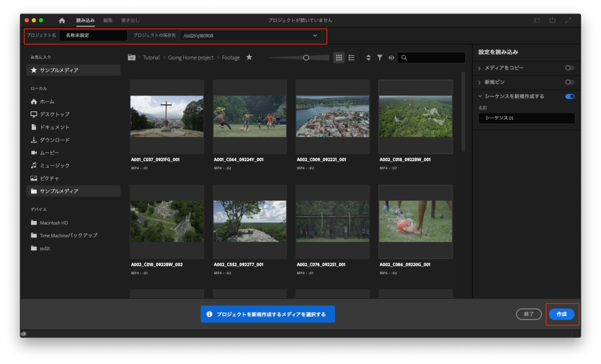Toggle the eye icon for hidden files
The width and height of the screenshot is (601, 364).
(391, 57)
